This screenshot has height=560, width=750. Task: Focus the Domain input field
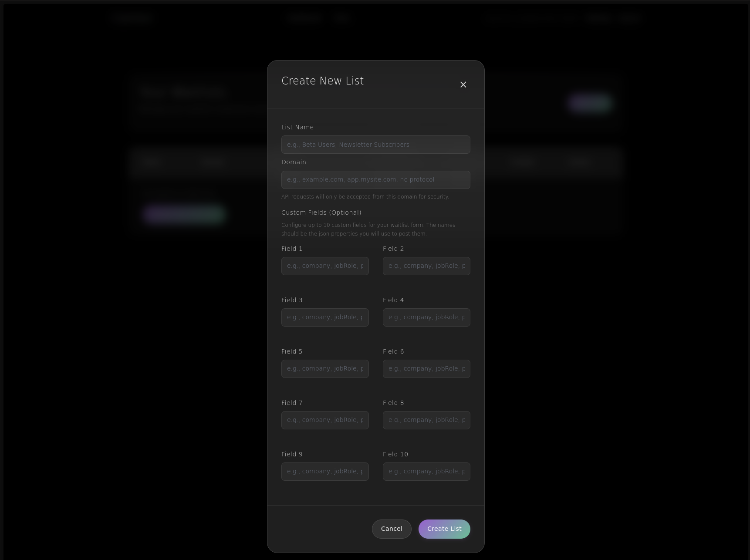coord(375,180)
